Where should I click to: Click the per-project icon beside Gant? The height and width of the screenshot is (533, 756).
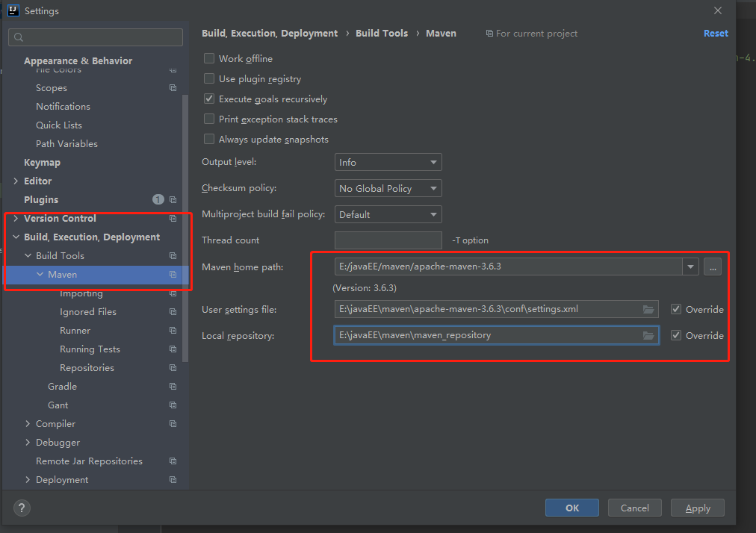173,405
